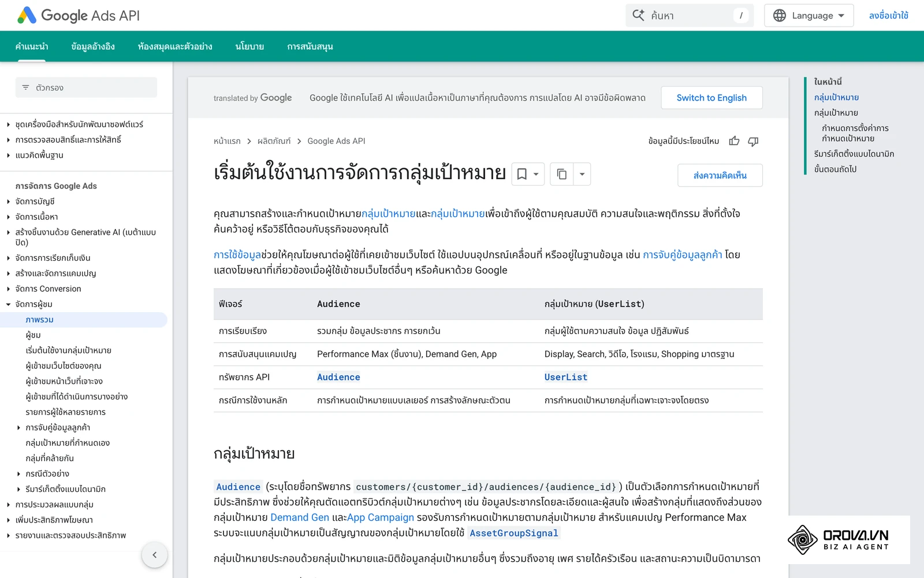Collapse sidebar with the chevron button
Screen dimensions: 924x578
pyautogui.click(x=154, y=555)
